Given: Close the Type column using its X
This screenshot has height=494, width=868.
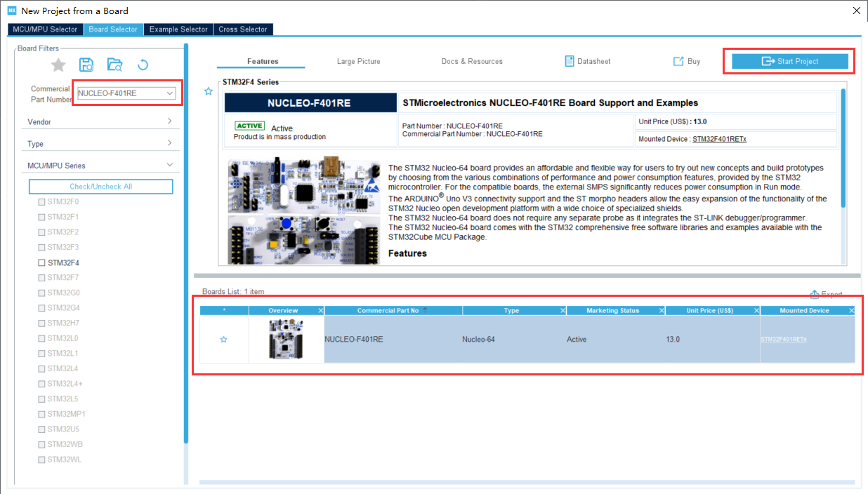Looking at the screenshot, I should click(563, 310).
